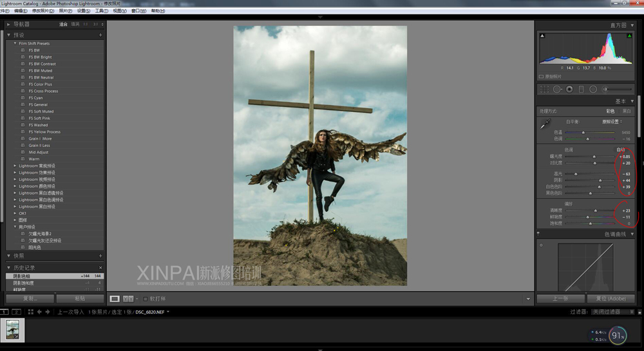The width and height of the screenshot is (644, 351).
Task: Open the 照片(P) menu
Action: [65, 11]
